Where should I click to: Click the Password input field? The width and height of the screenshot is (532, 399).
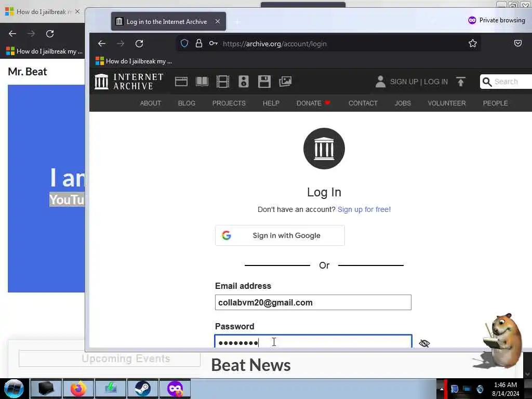click(313, 342)
